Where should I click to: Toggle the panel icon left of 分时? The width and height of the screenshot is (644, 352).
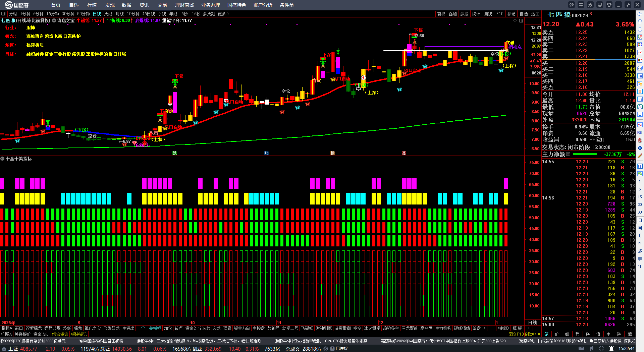coord(3,14)
